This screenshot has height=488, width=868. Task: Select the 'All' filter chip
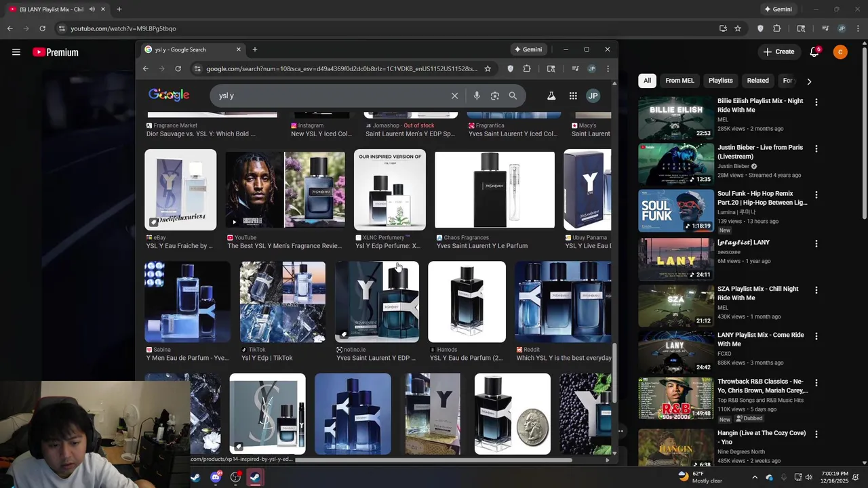point(647,81)
